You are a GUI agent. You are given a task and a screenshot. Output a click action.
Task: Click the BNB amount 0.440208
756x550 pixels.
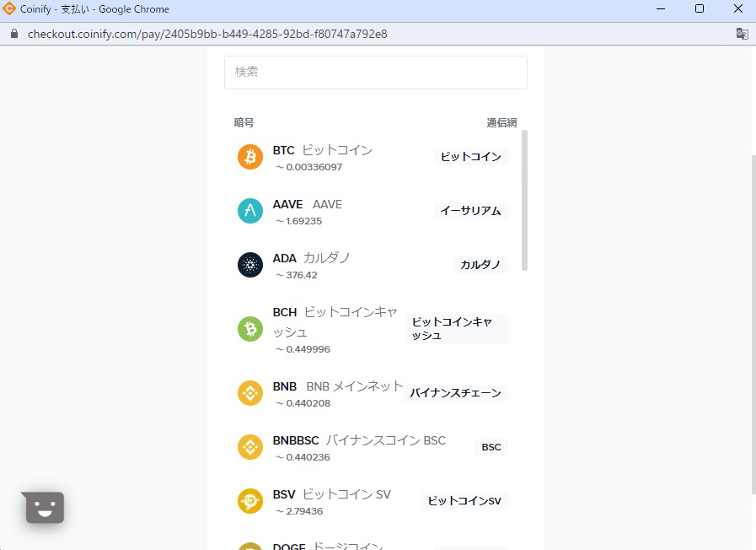(x=303, y=403)
